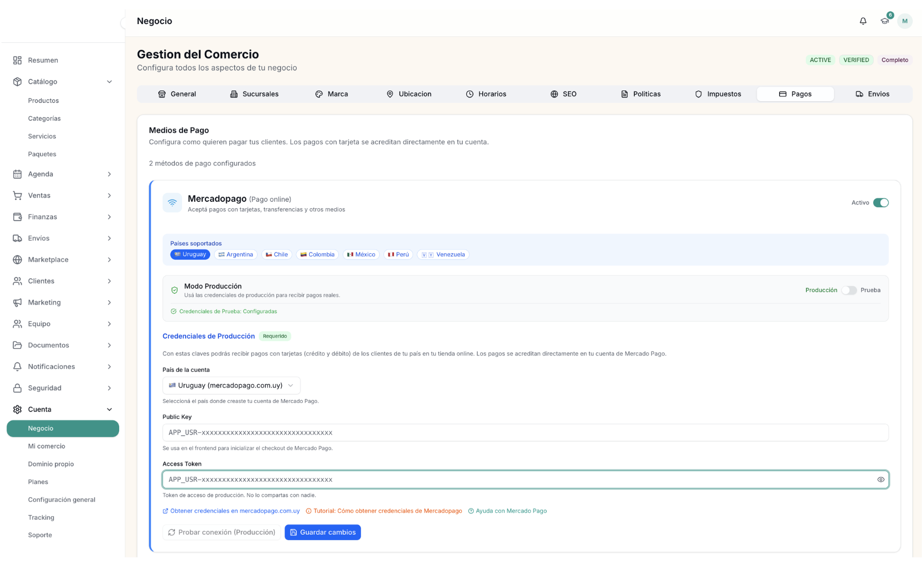Show the Access Token with eye icon

coord(880,480)
